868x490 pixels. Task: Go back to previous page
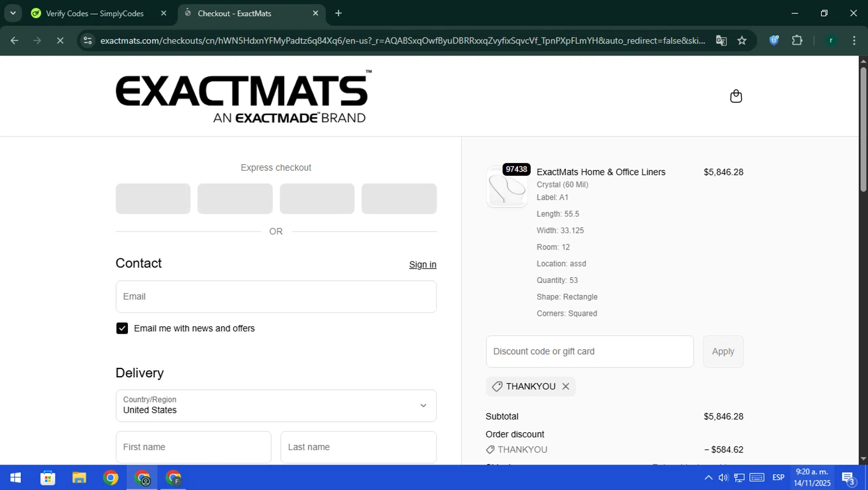(x=14, y=40)
